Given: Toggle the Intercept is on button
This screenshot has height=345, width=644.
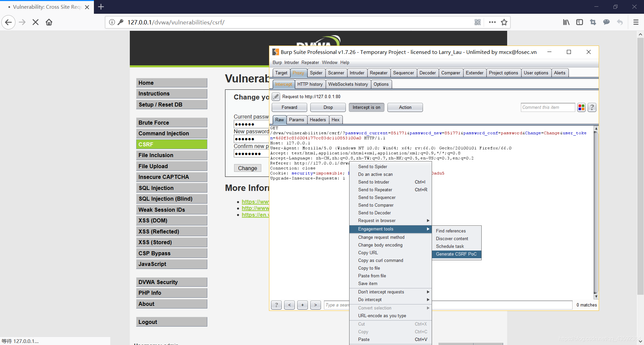Looking at the screenshot, I should 366,108.
